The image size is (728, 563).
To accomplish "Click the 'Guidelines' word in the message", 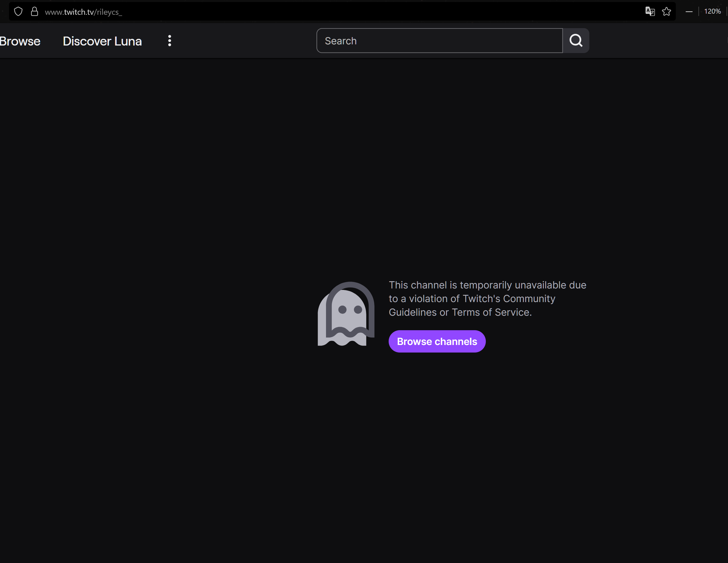I will [412, 313].
